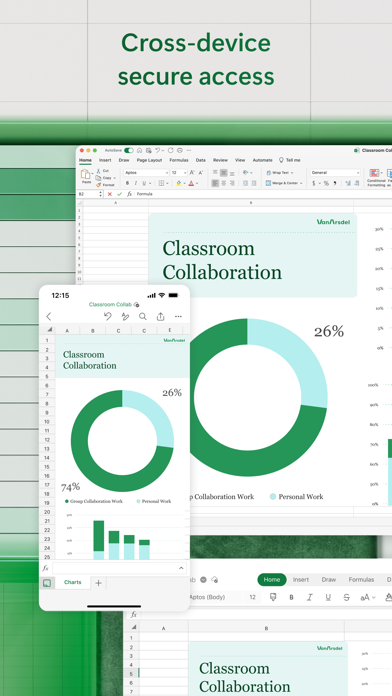Click the print icon in desktop title bar
Viewport: 392px width, 696px height.
180,150
